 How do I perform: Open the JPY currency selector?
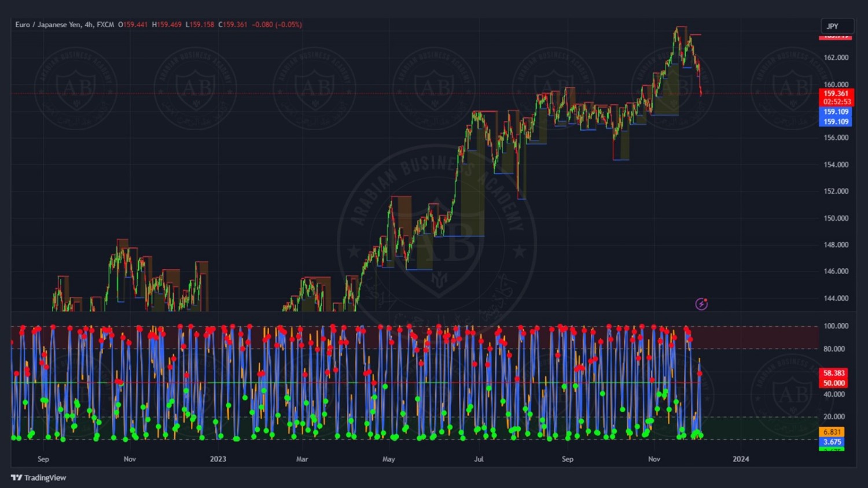pyautogui.click(x=837, y=26)
